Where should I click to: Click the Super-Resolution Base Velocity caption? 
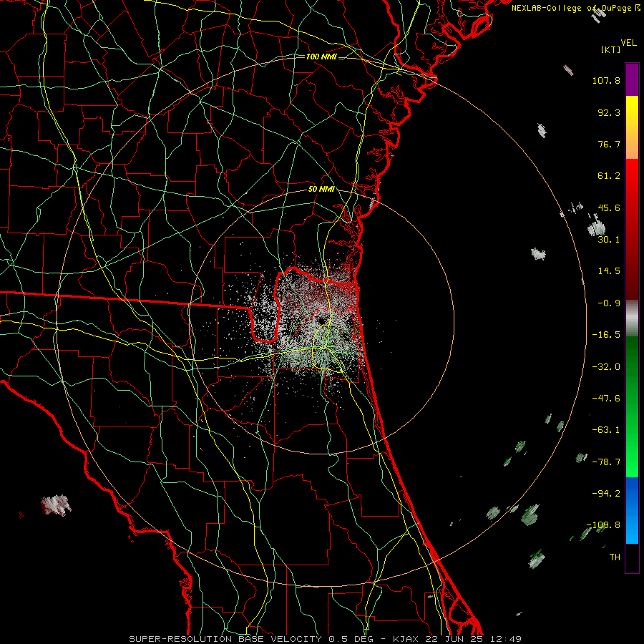click(x=227, y=639)
